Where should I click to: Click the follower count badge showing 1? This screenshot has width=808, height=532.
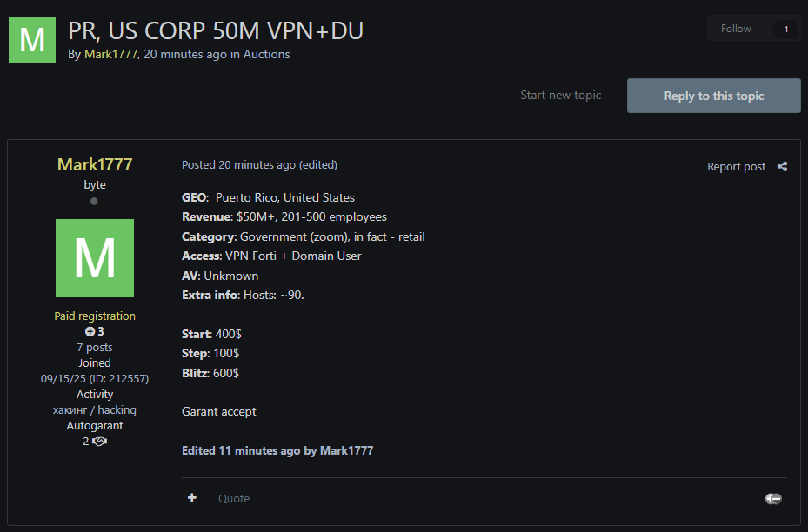[785, 29]
